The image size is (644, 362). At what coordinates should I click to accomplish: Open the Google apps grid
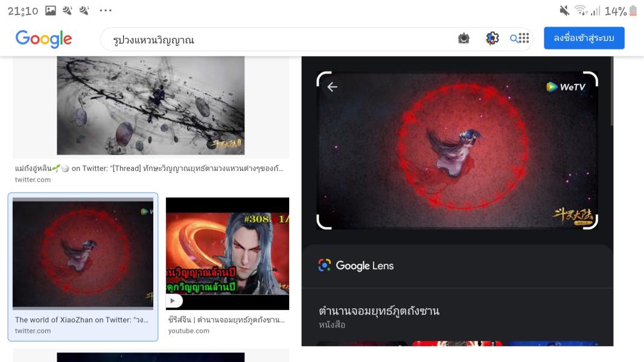(524, 38)
